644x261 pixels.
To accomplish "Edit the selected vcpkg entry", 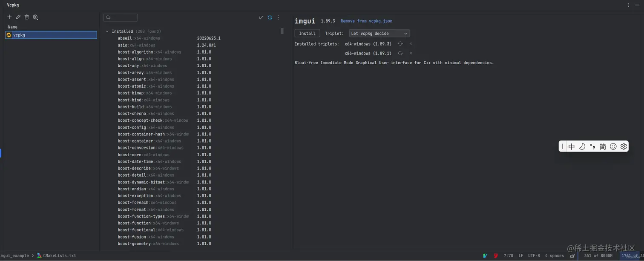I will [18, 17].
